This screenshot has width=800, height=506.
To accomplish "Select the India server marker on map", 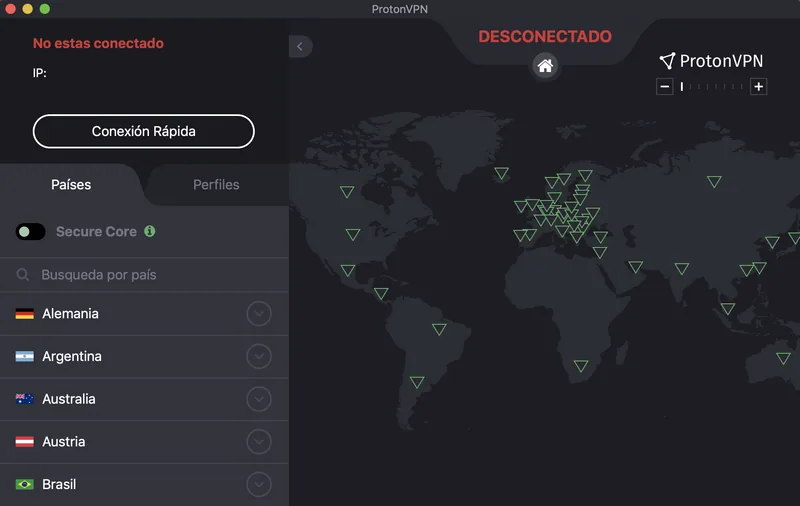I will (682, 268).
